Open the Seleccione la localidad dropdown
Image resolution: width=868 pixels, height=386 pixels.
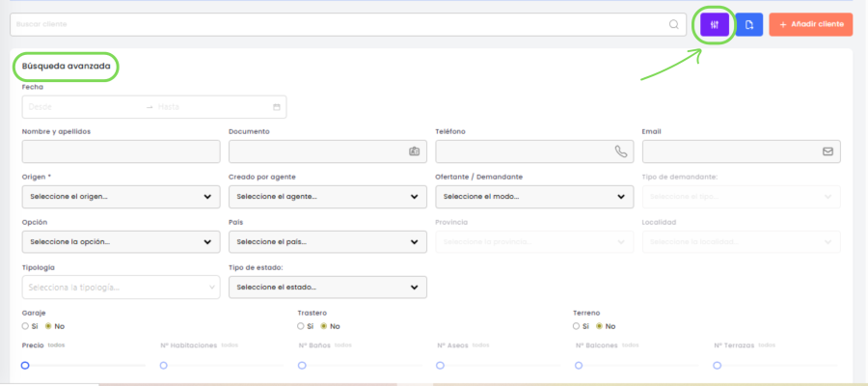point(742,242)
